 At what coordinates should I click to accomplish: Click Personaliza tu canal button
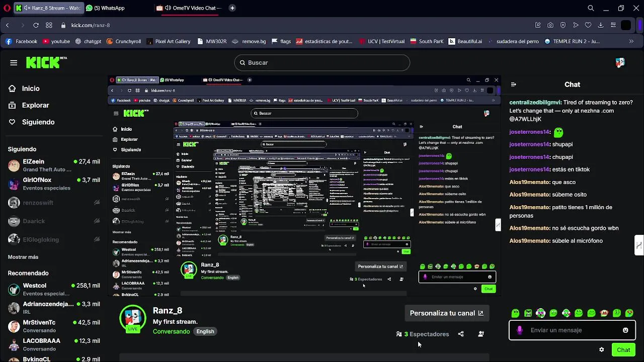(x=447, y=313)
